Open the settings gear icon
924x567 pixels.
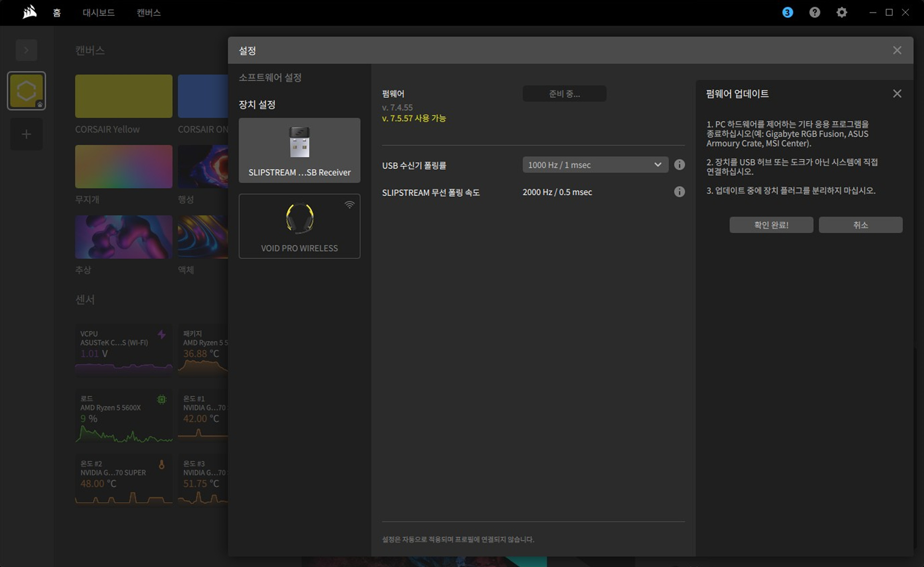click(841, 13)
